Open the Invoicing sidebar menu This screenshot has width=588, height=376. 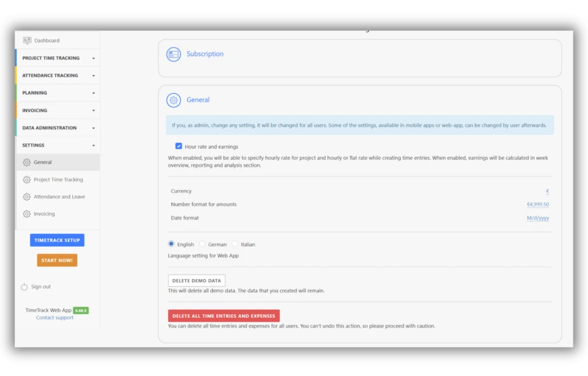[57, 111]
